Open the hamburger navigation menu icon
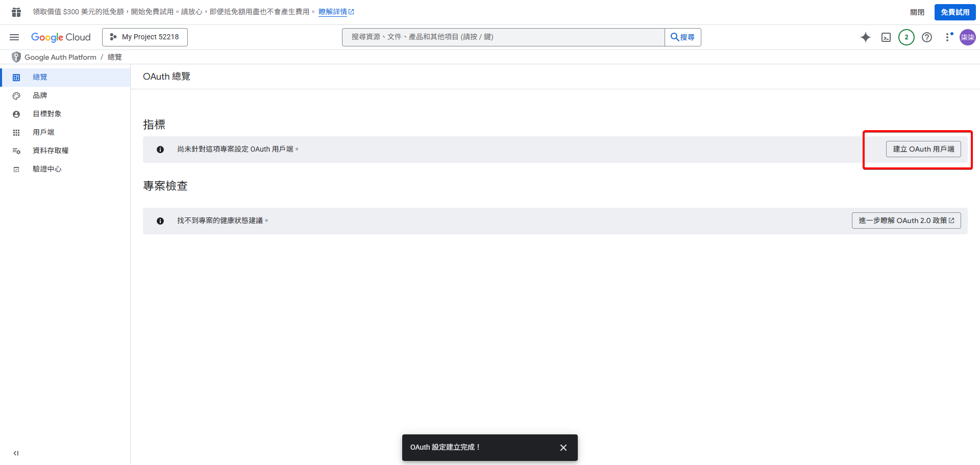The width and height of the screenshot is (980, 465). pos(14,37)
